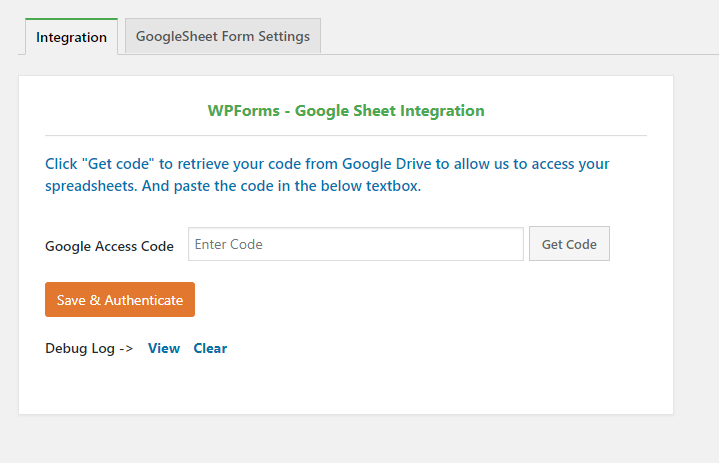Save and authenticate the Google access code
The height and width of the screenshot is (463, 719).
[x=120, y=300]
